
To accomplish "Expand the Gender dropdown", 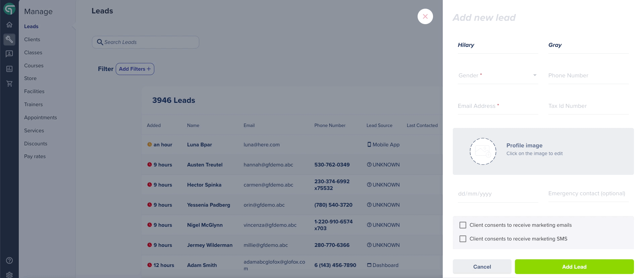I will pyautogui.click(x=498, y=75).
